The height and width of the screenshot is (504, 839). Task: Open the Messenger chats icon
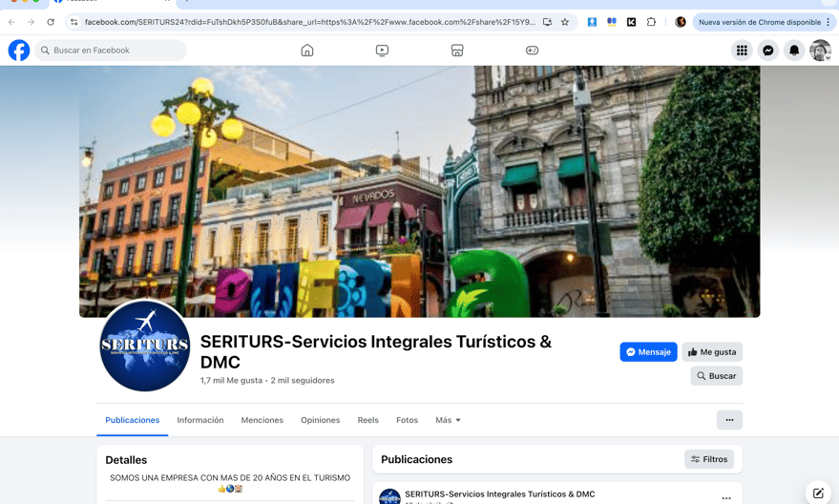click(x=767, y=51)
